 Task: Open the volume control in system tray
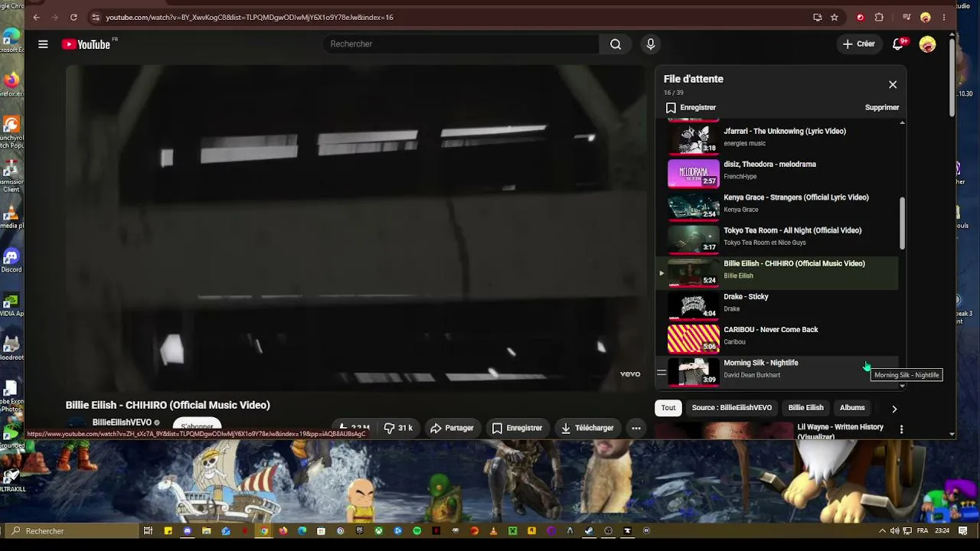pyautogui.click(x=894, y=530)
